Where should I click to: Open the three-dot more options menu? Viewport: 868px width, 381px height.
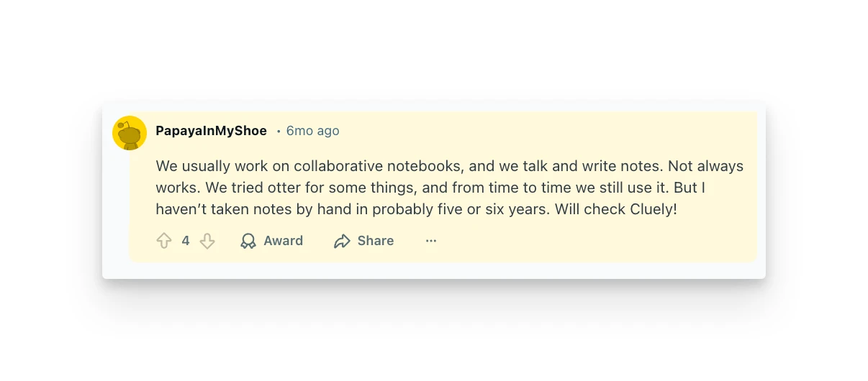click(431, 241)
